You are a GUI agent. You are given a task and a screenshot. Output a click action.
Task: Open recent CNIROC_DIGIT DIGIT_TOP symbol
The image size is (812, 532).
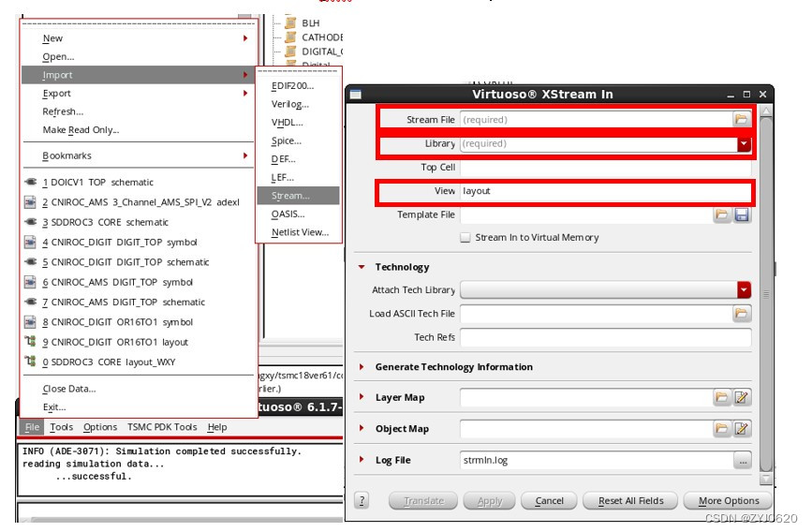[138, 243]
